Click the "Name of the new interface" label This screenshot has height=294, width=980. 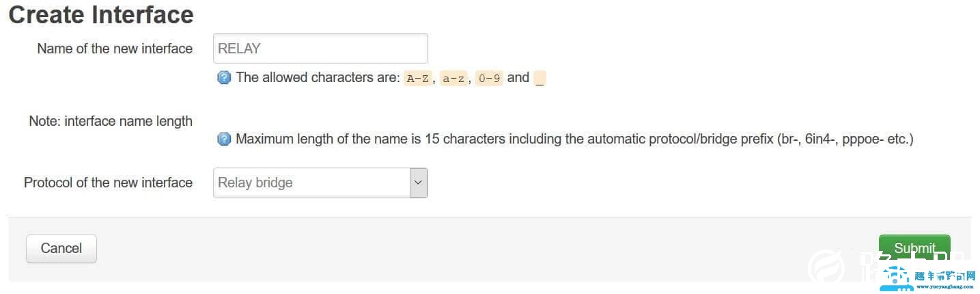[115, 49]
